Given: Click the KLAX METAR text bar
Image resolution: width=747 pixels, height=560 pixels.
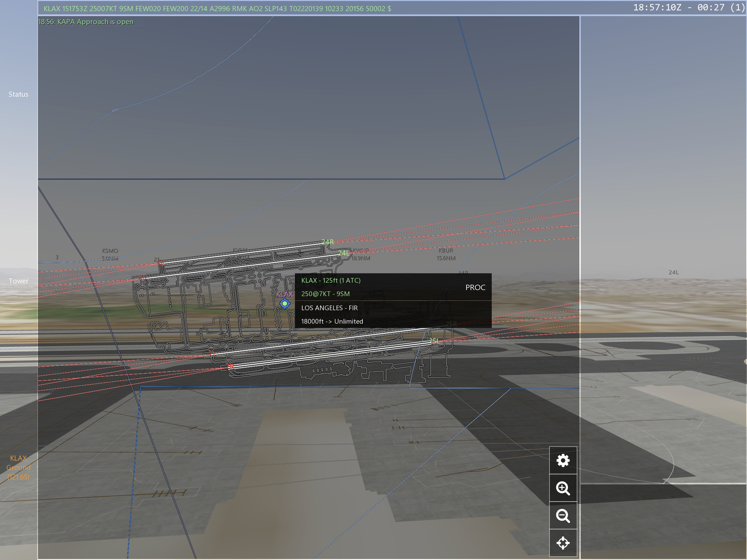Looking at the screenshot, I should (217, 8).
